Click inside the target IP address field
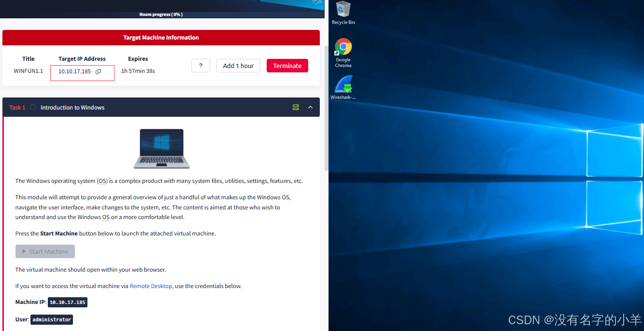The height and width of the screenshot is (331, 644). pos(75,71)
